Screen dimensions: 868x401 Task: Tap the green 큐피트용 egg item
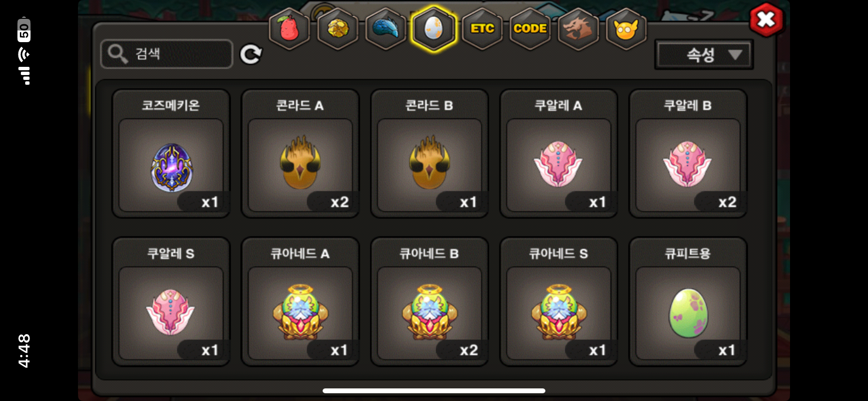point(688,301)
